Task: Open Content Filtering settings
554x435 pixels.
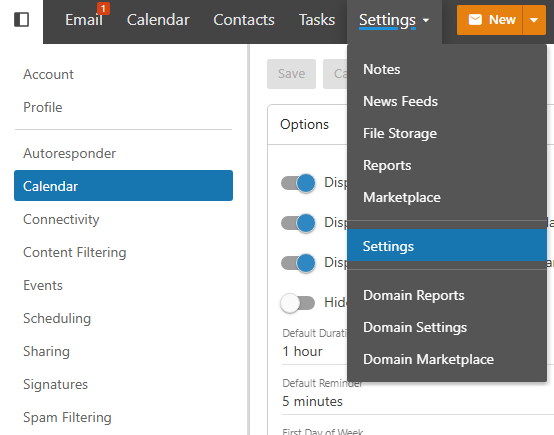Action: tap(123, 252)
